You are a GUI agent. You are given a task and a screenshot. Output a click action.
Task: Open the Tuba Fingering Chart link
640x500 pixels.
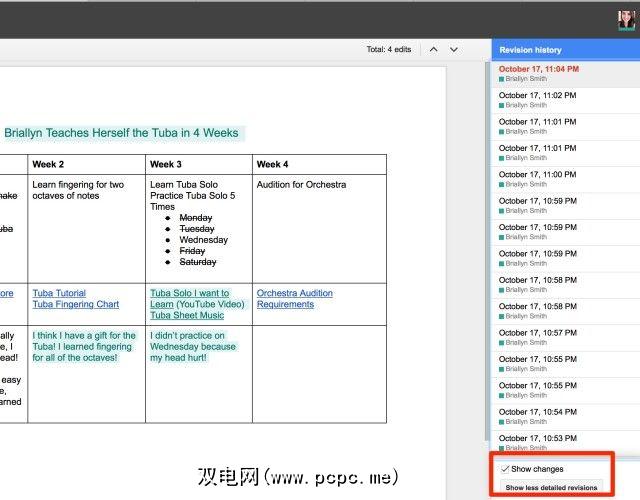tap(76, 304)
